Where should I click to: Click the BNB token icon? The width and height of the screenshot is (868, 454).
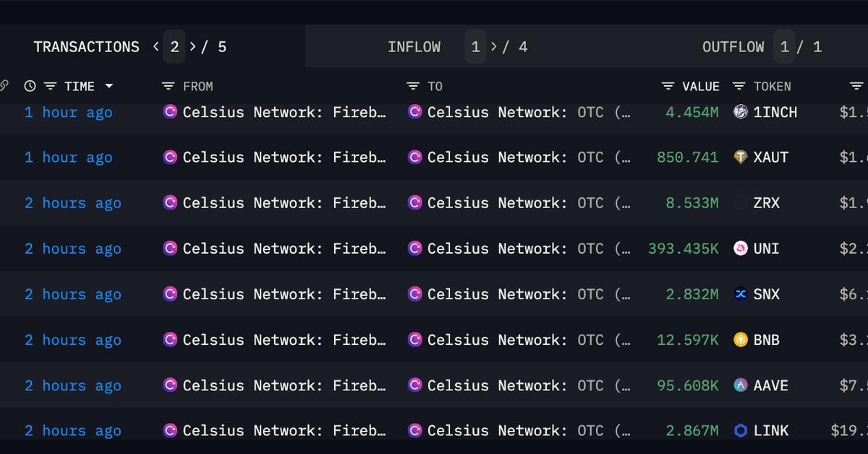pos(740,339)
